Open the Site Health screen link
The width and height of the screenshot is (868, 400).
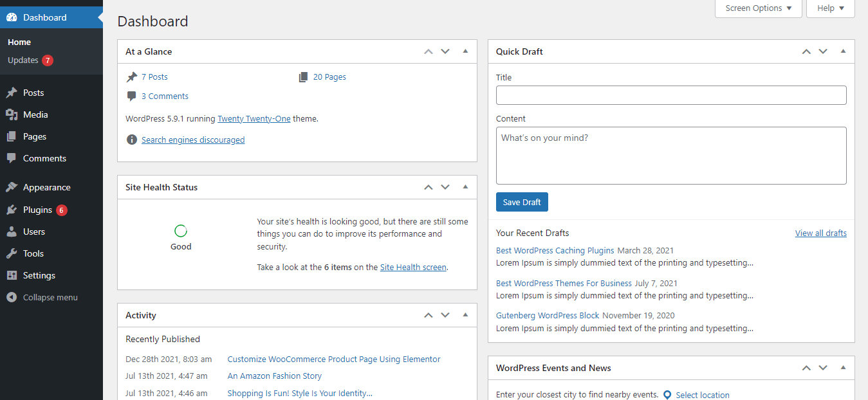click(x=413, y=267)
